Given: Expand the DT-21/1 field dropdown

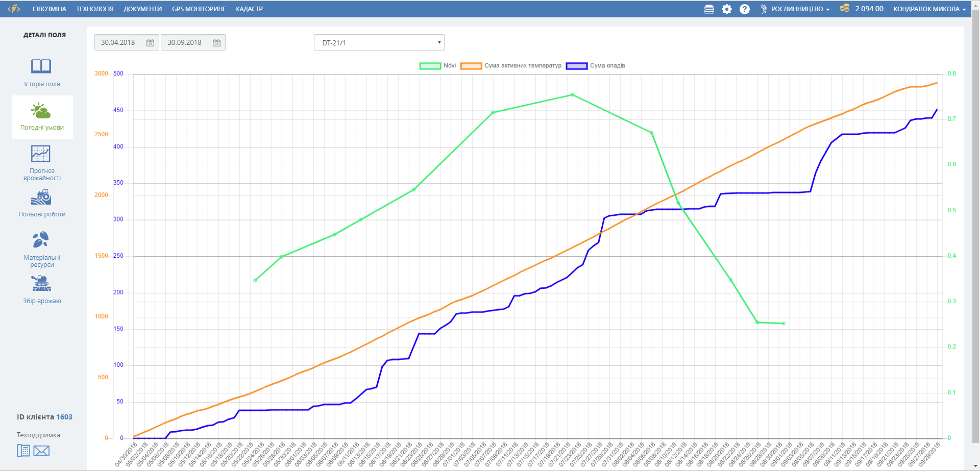Looking at the screenshot, I should click(x=379, y=43).
